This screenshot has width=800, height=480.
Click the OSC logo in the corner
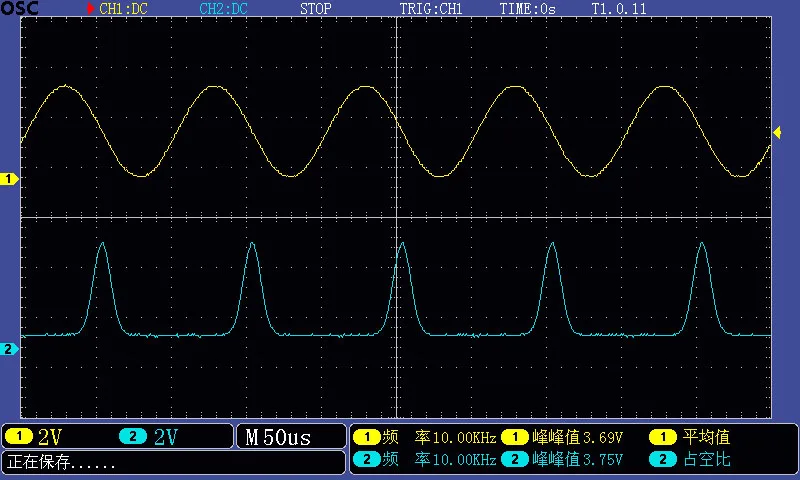(x=19, y=8)
